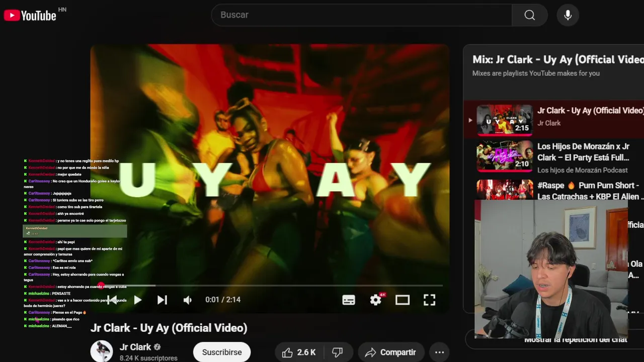Go back to the previous video
This screenshot has height=362, width=644.
click(x=112, y=300)
